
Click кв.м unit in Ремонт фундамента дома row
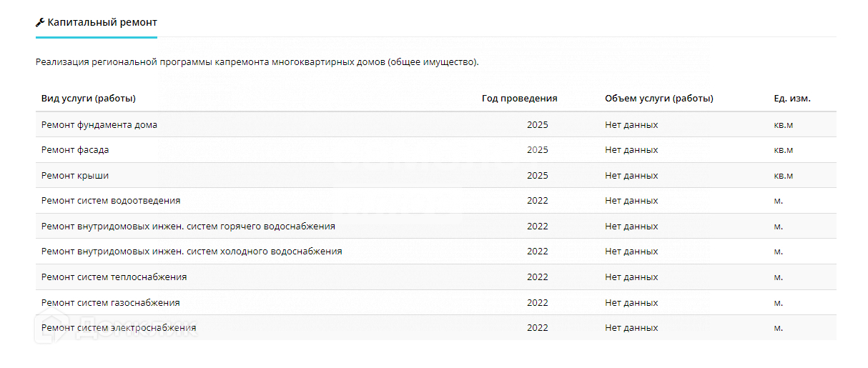[778, 124]
